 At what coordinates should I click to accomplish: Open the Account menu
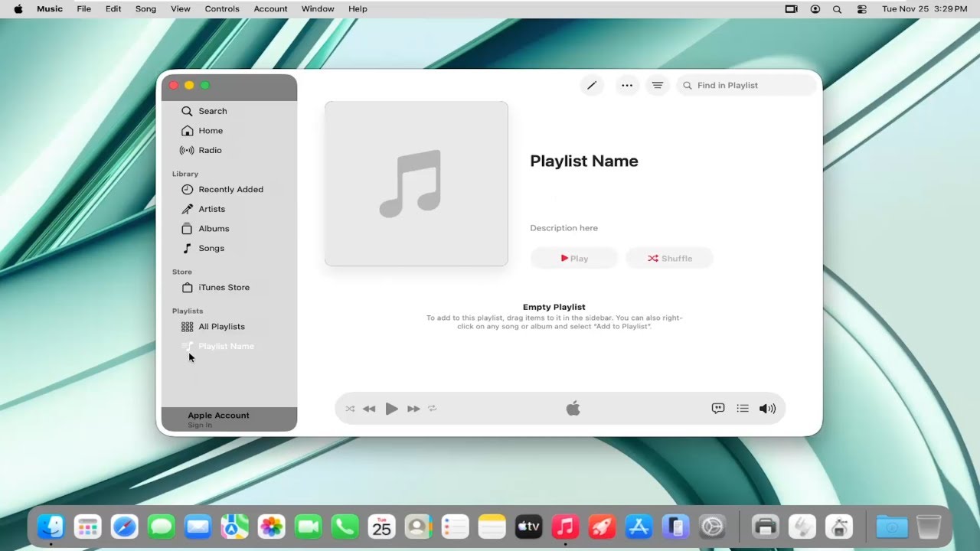pyautogui.click(x=271, y=9)
